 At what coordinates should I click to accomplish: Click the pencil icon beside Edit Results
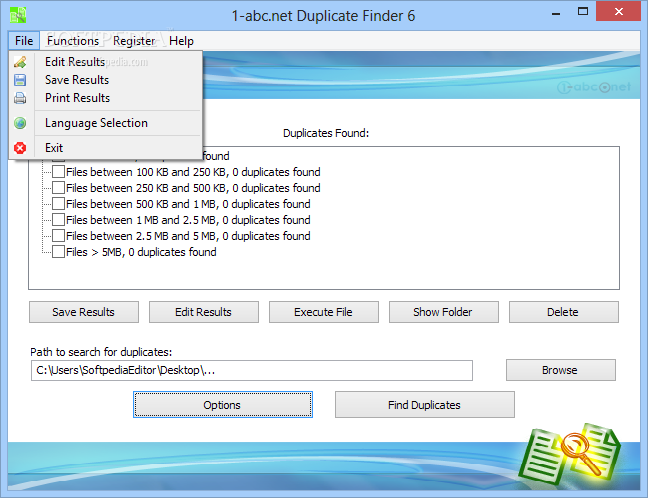point(20,62)
